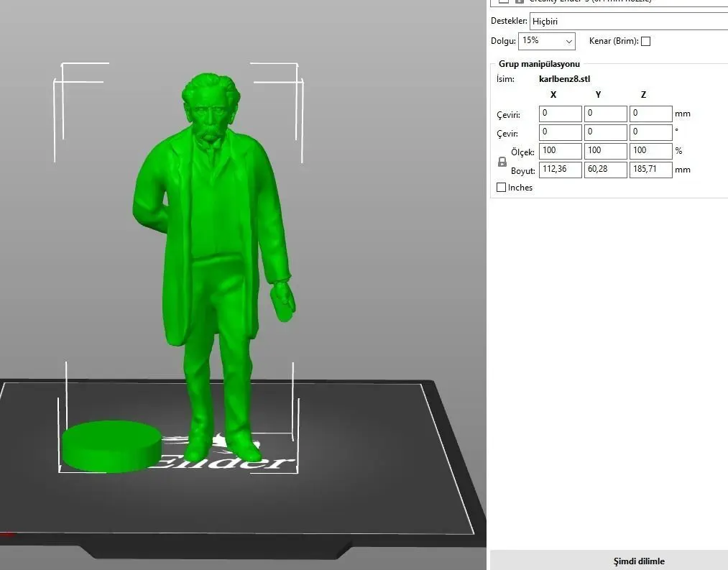Tick the Inches checkbox

click(501, 187)
